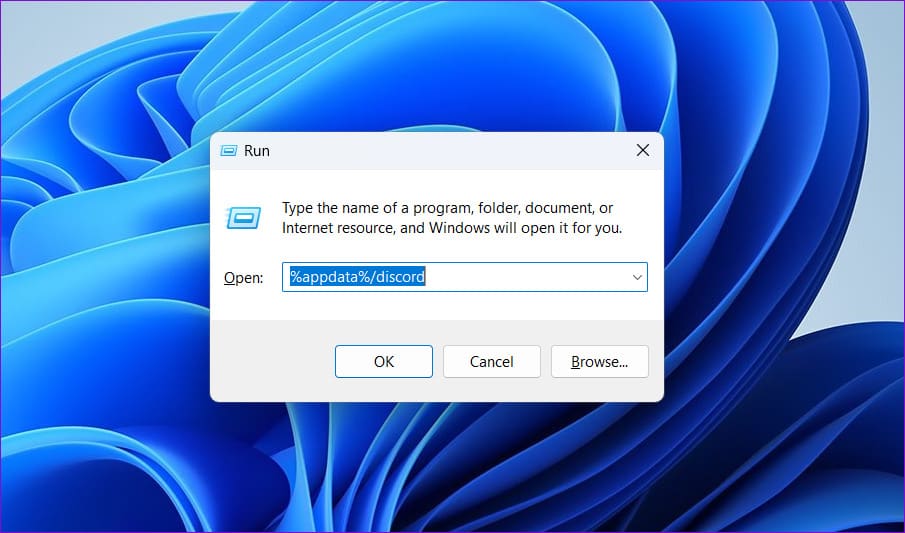Open the Browse... file picker
The image size is (905, 533).
pyautogui.click(x=599, y=361)
